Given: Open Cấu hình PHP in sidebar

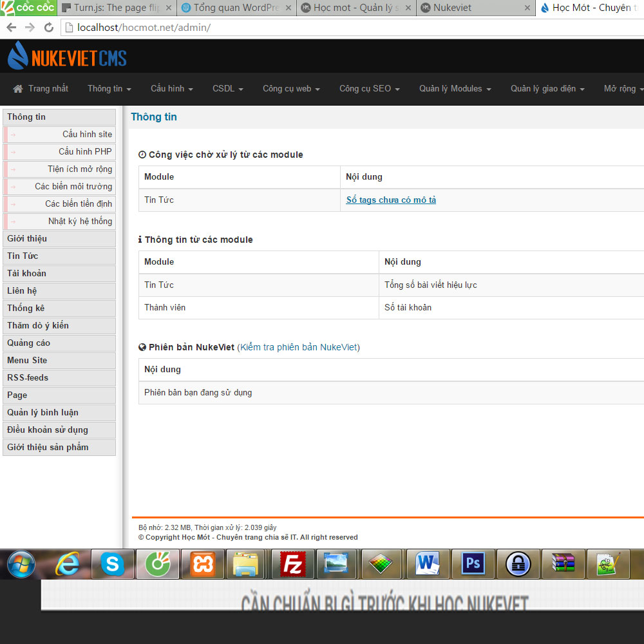Looking at the screenshot, I should 59,151.
